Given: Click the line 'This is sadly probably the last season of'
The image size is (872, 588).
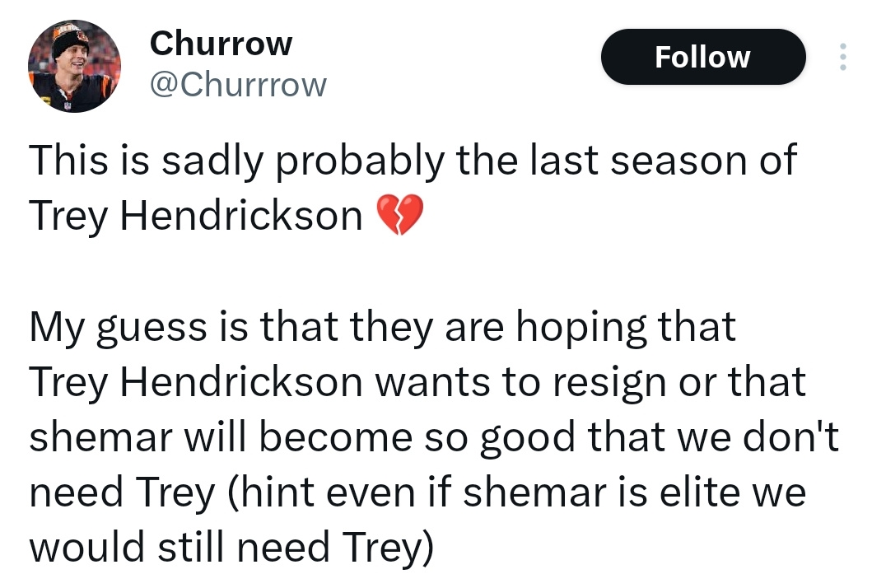Looking at the screenshot, I should 413,161.
